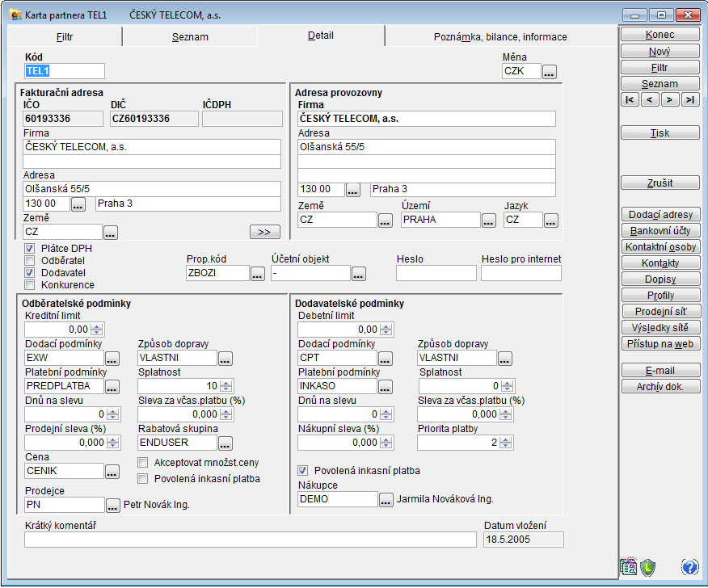The width and height of the screenshot is (708, 588).
Task: Adjust Splatnost spinner showing 10
Action: tap(225, 386)
